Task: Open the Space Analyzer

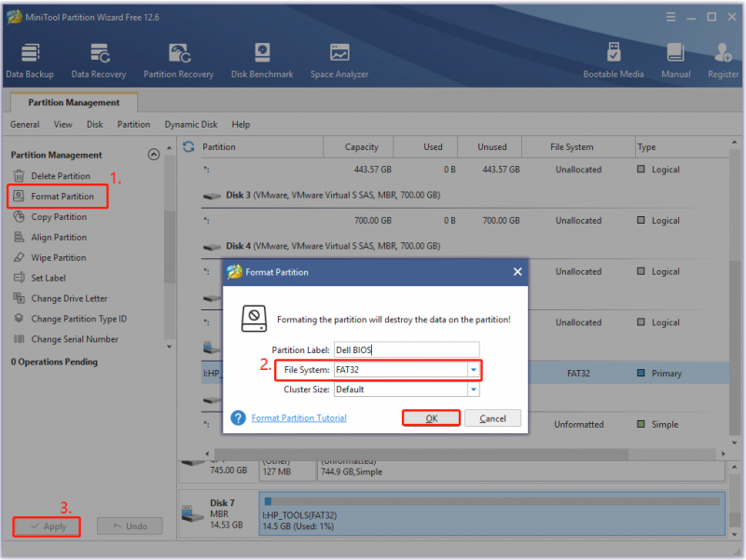Action: [339, 61]
